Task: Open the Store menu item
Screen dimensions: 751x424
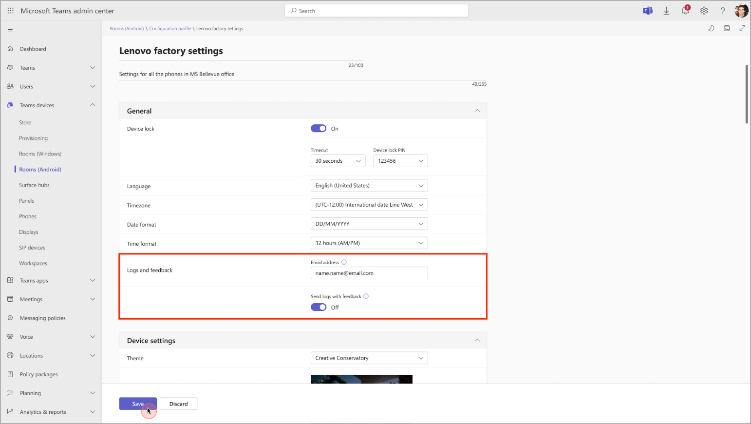Action: tap(25, 122)
